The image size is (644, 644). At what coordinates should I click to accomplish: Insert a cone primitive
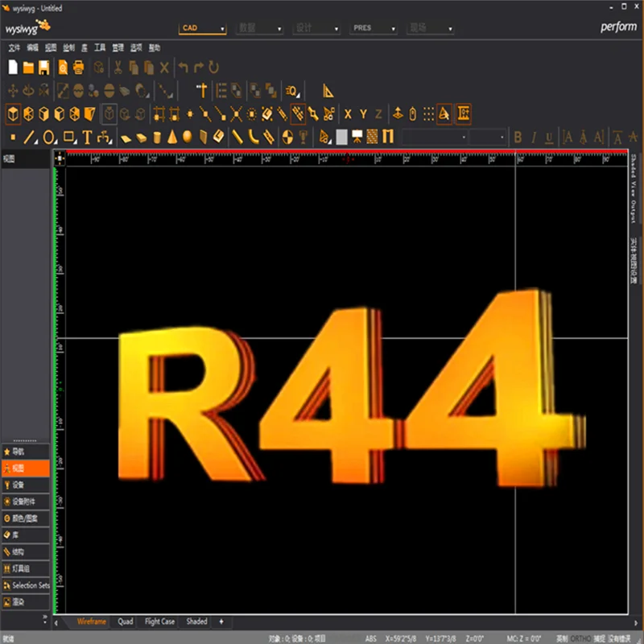(172, 137)
